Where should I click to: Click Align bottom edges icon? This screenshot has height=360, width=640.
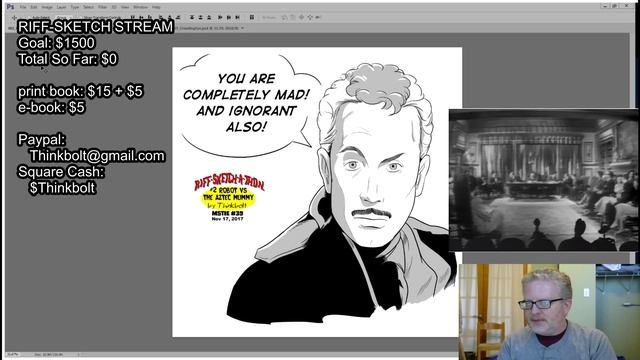(x=150, y=18)
